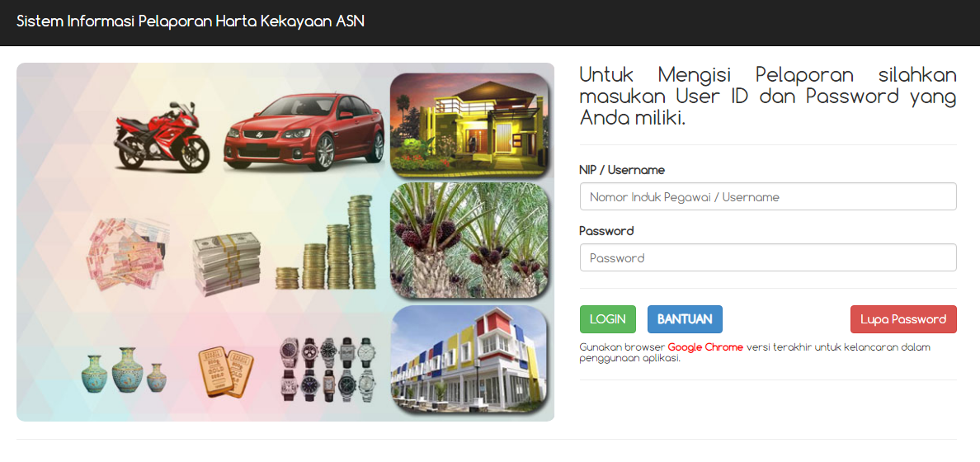Image resolution: width=980 pixels, height=462 pixels.
Task: Select the rupiah banknotes image
Action: coord(127,254)
